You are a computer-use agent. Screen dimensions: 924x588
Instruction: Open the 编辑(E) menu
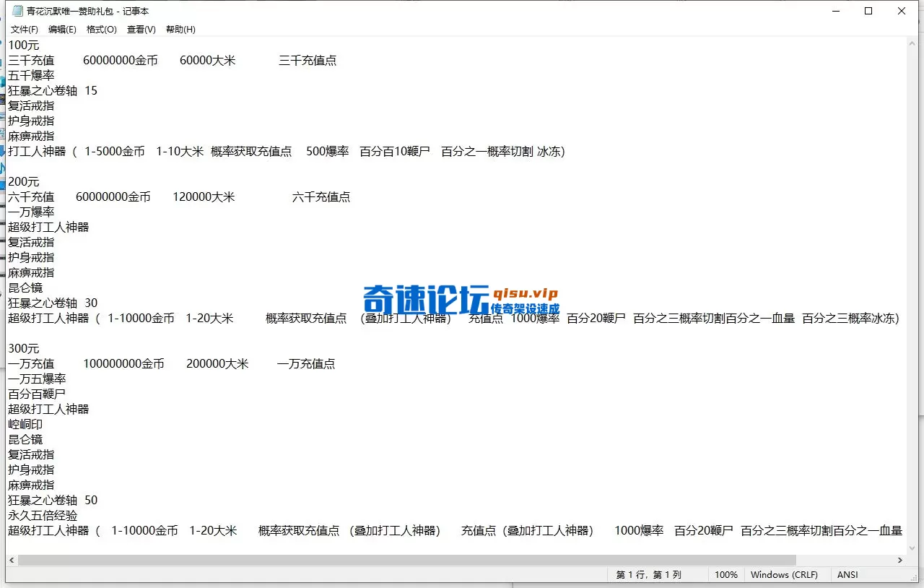(x=62, y=29)
